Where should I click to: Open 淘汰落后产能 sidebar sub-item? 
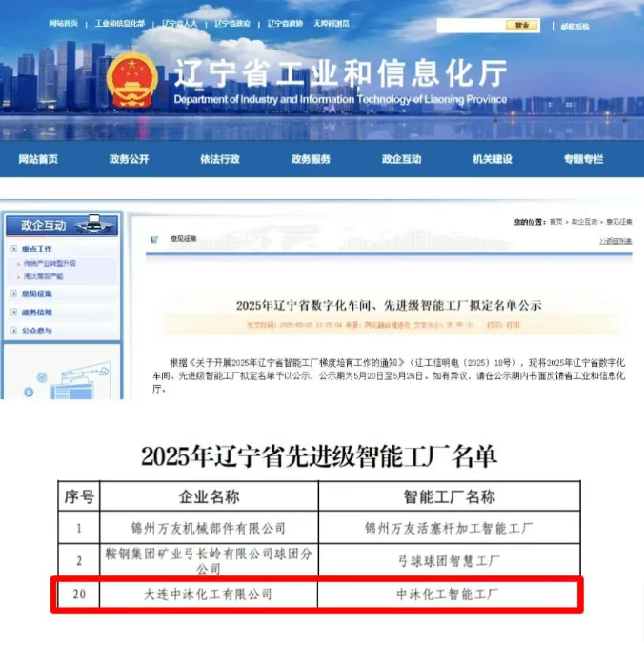click(43, 276)
